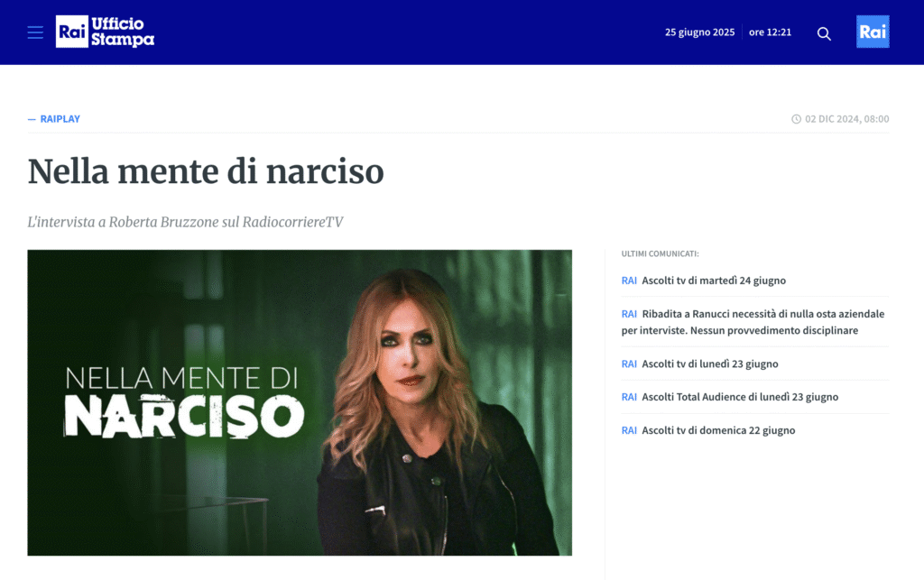The height and width of the screenshot is (580, 924).
Task: Click the blue Rai logo in the header
Action: pyautogui.click(x=872, y=32)
